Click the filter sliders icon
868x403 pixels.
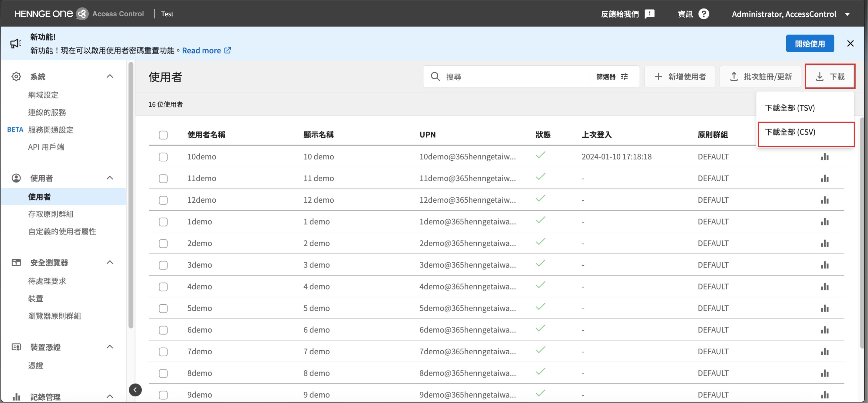(624, 77)
